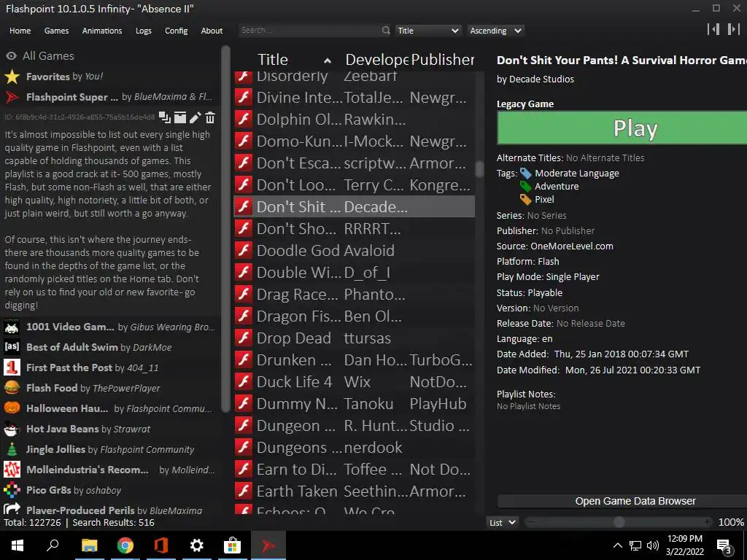
Task: Click the search magnifier icon in search bar
Action: 385,31
